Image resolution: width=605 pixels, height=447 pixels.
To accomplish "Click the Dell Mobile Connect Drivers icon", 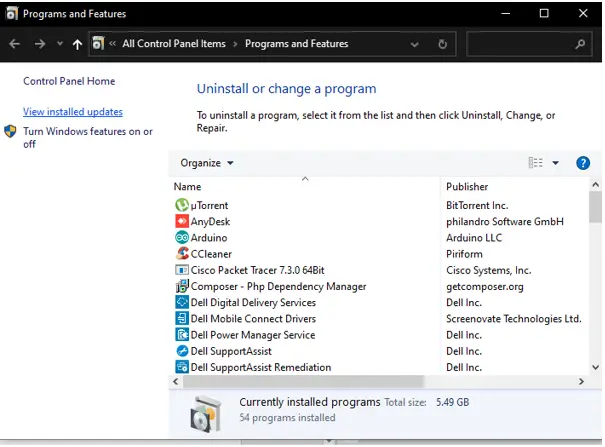I will coord(182,319).
